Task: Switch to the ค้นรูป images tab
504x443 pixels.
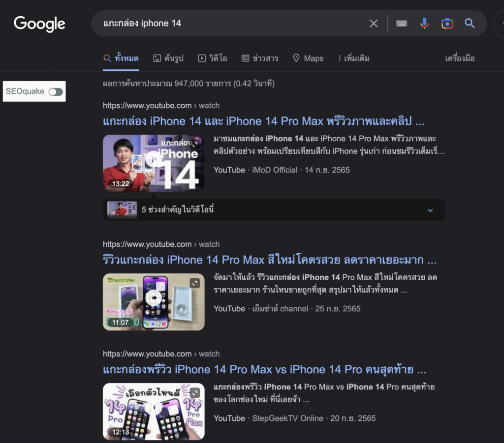Action: pos(168,59)
